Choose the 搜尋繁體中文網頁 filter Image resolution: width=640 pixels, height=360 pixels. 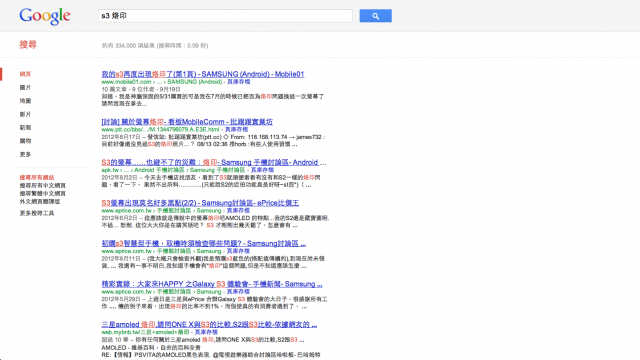point(42,193)
